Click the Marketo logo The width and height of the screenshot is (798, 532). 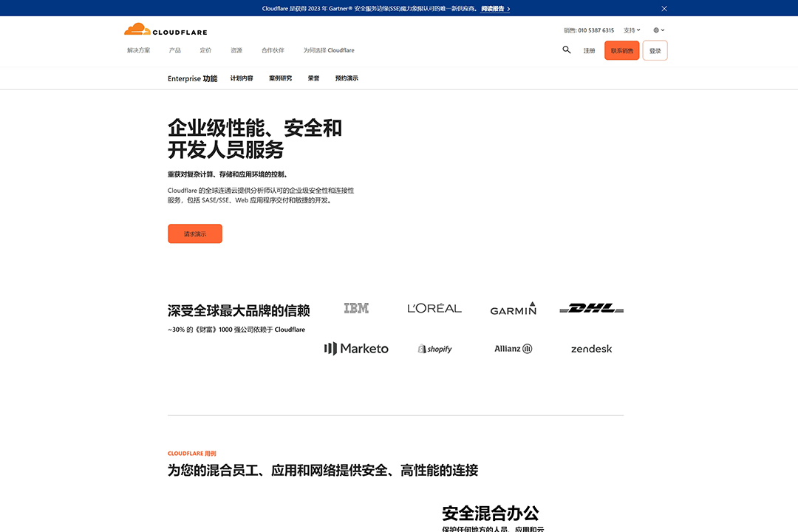pyautogui.click(x=356, y=349)
